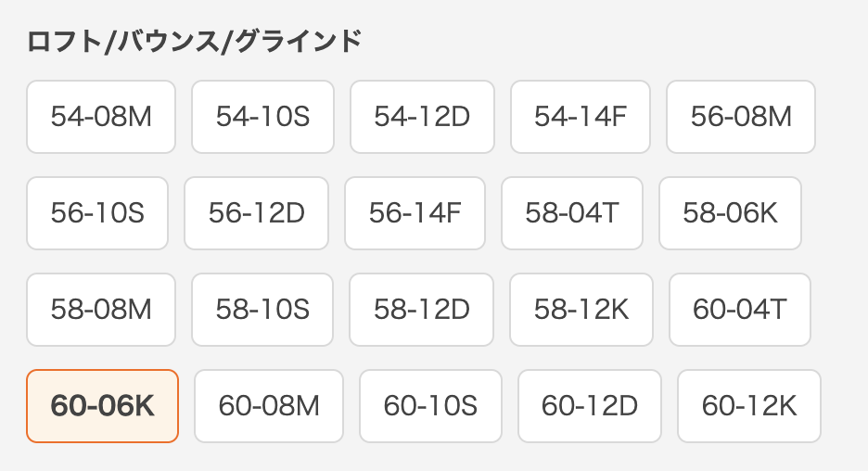Click the highlighted 60-06K option
Screen dimensions: 868x471
click(102, 406)
